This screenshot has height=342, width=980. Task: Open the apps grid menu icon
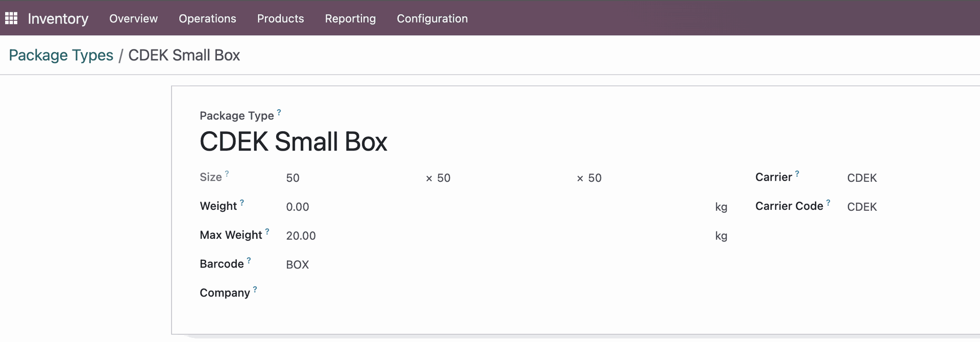point(11,18)
